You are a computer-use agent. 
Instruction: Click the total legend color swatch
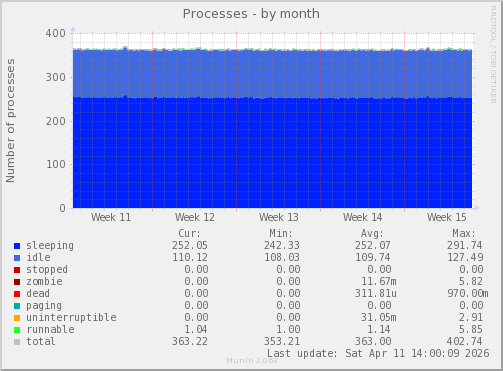coord(17,342)
